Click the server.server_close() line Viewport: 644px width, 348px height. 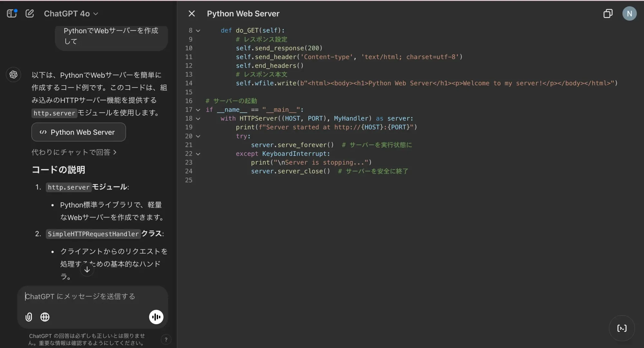click(x=290, y=171)
